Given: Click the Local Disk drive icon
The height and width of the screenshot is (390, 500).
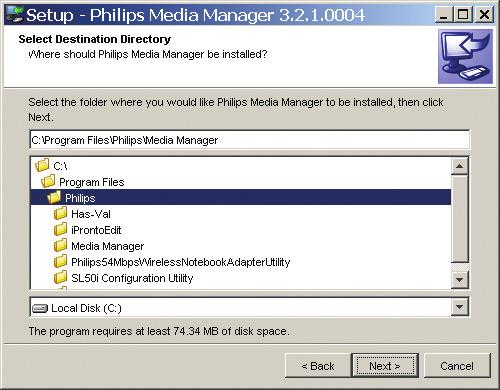Looking at the screenshot, I should point(40,308).
